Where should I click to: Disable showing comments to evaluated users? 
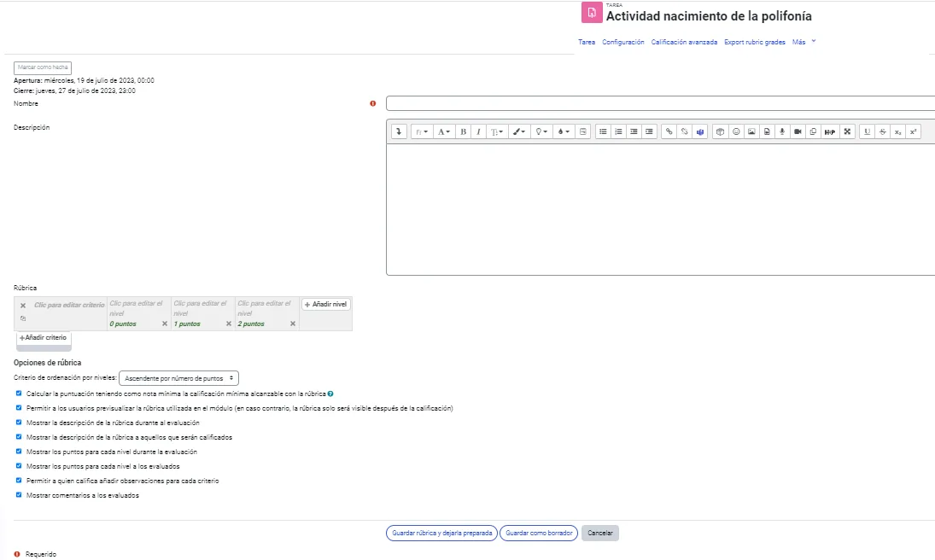pos(19,494)
